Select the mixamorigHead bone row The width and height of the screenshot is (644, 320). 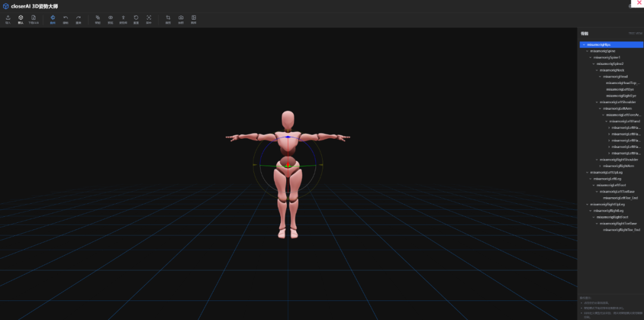pos(611,76)
